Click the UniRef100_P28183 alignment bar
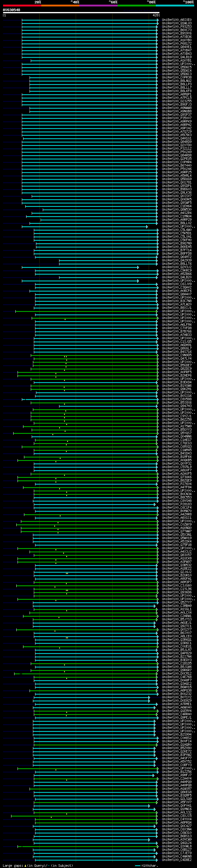Viewport: 197px width, 868px height. [94, 504]
